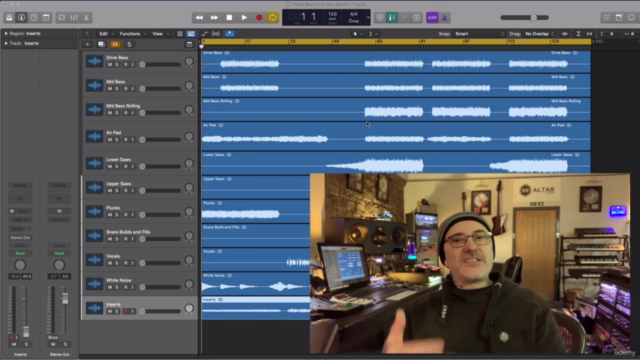Open the List Editors button
This screenshot has height=360, width=640.
pyautogui.click(x=607, y=18)
